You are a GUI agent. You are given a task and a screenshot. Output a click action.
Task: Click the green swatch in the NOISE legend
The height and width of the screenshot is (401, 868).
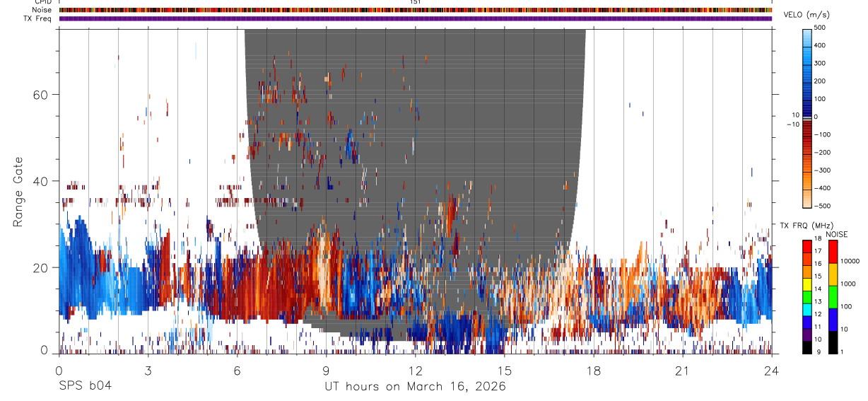pyautogui.click(x=833, y=297)
